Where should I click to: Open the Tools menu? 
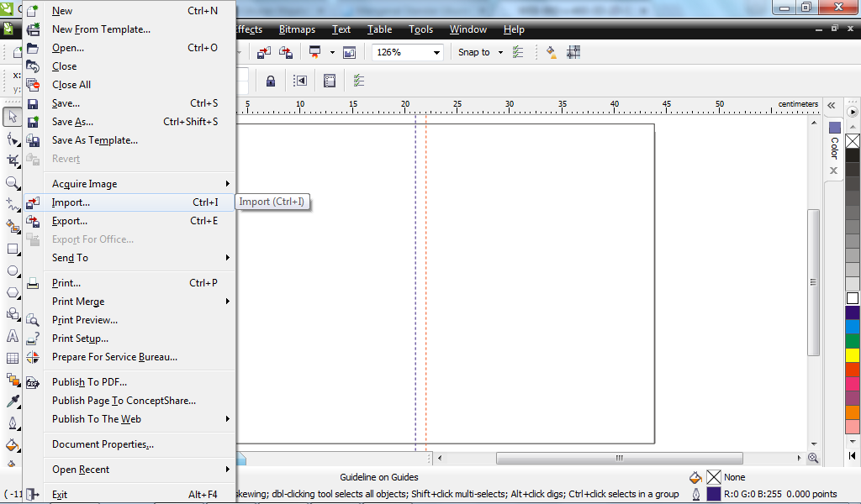[x=420, y=29]
